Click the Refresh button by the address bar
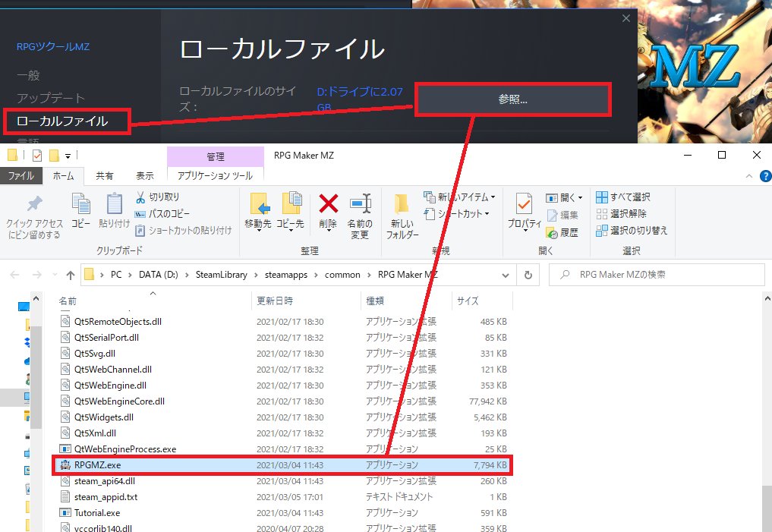The image size is (772, 532). (528, 275)
